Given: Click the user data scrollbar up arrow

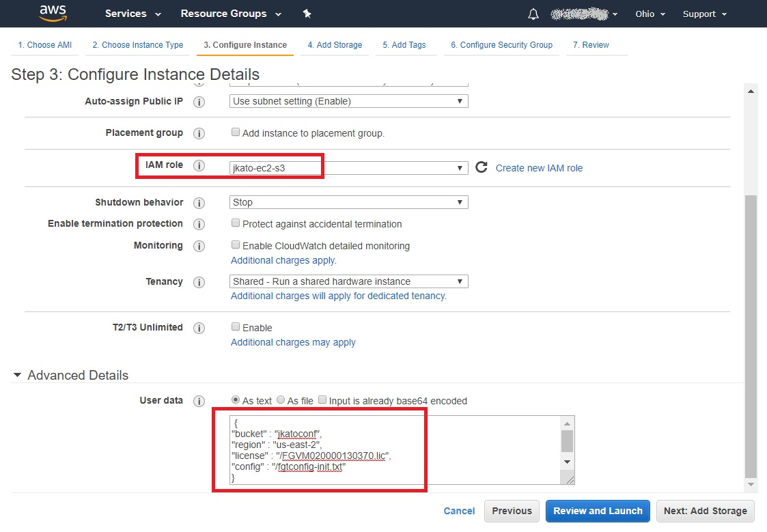Looking at the screenshot, I should (567, 423).
